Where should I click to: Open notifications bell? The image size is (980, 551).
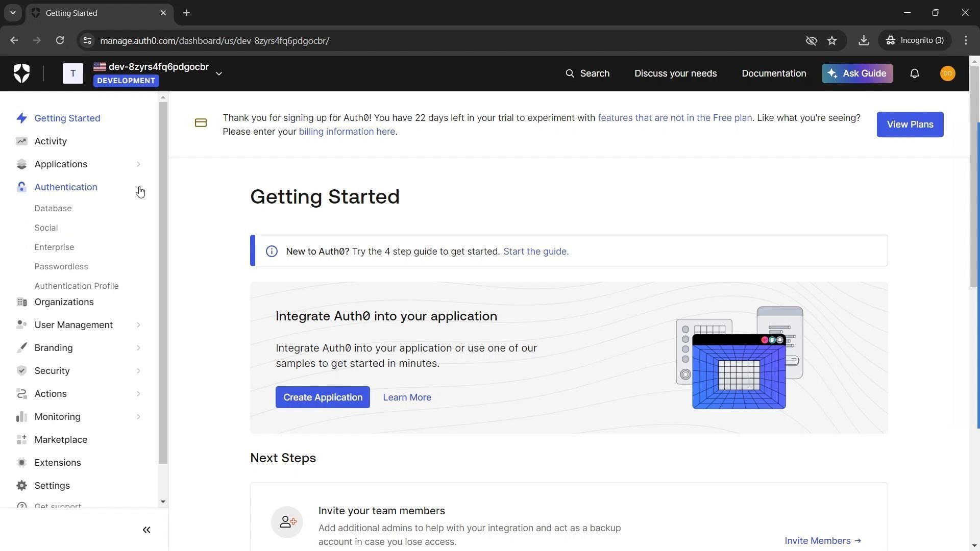[x=914, y=73]
